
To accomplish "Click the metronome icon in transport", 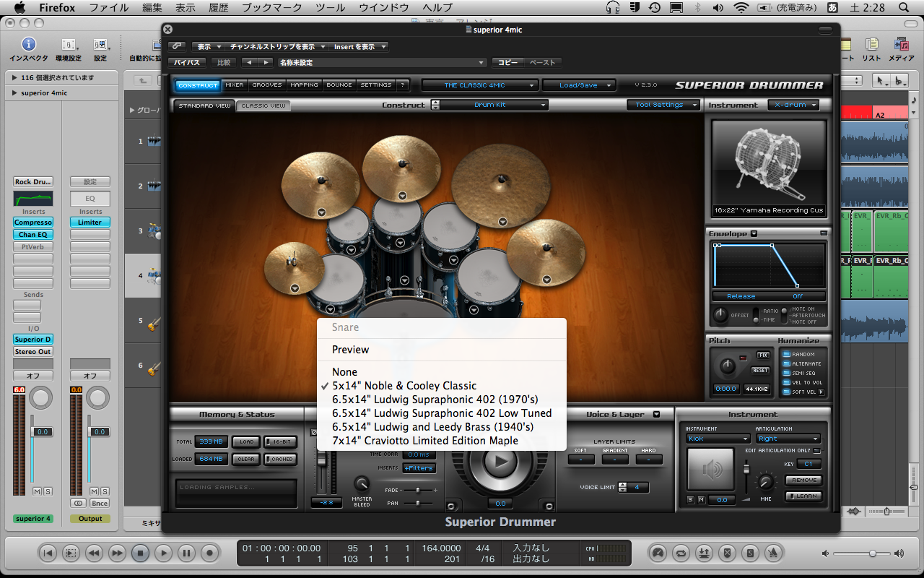I will click(x=772, y=553).
